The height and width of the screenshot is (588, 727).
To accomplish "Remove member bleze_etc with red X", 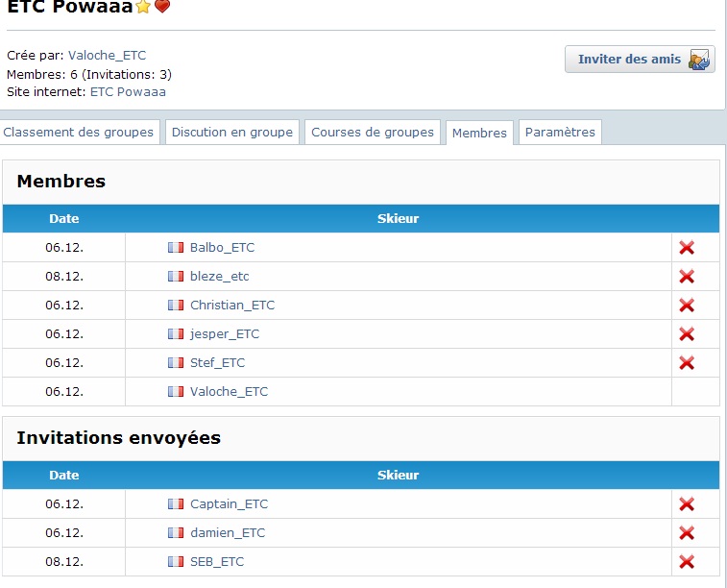I will point(687,277).
